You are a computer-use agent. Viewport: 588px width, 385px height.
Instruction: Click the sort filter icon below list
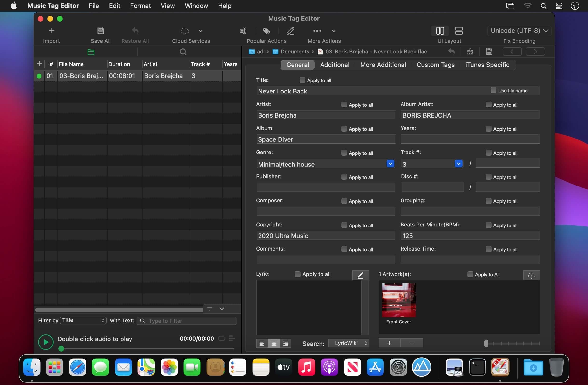pos(210,309)
